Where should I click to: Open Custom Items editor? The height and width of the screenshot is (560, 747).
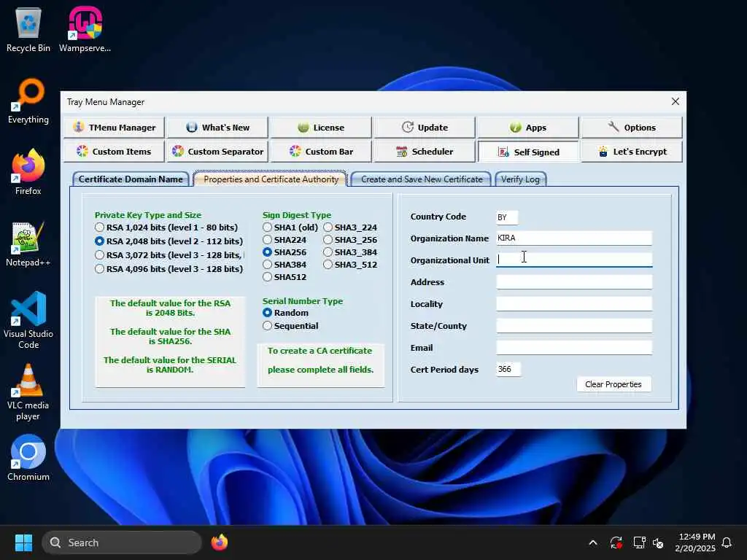pyautogui.click(x=114, y=152)
